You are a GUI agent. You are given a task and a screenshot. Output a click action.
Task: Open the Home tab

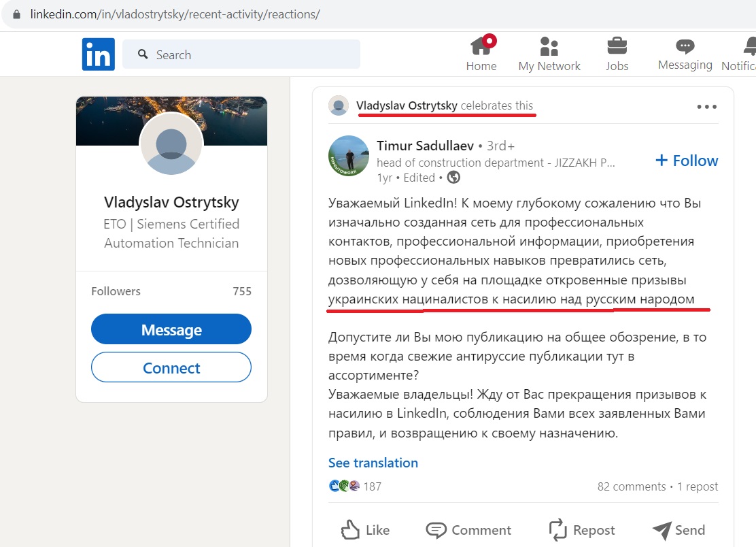(481, 54)
